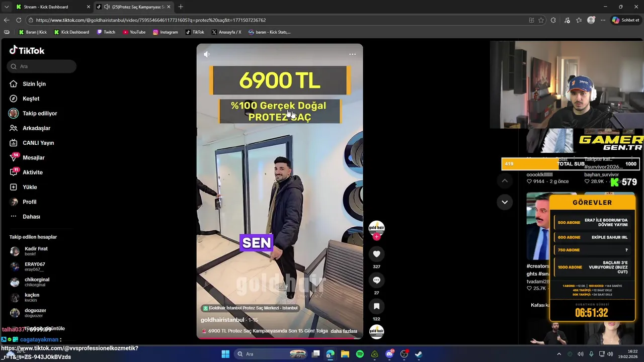Open the Kick Dashboard bookmark
The height and width of the screenshot is (362, 644).
71,32
